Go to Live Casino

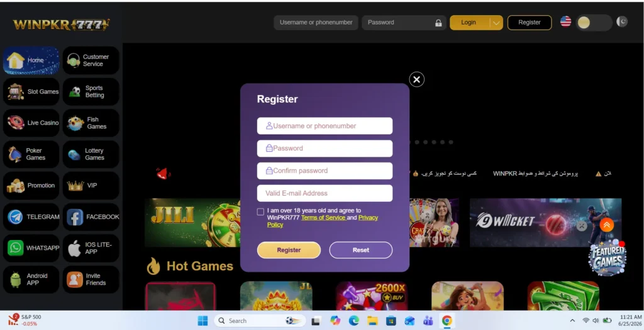pyautogui.click(x=31, y=123)
